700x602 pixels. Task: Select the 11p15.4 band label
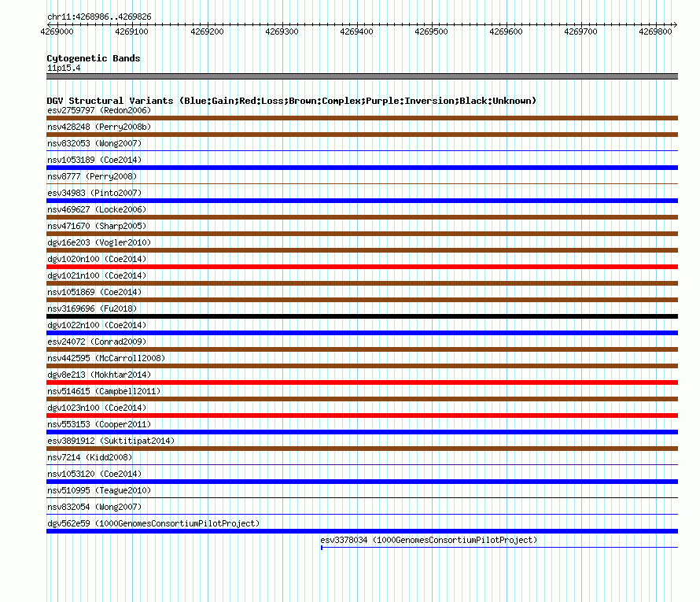[x=64, y=68]
